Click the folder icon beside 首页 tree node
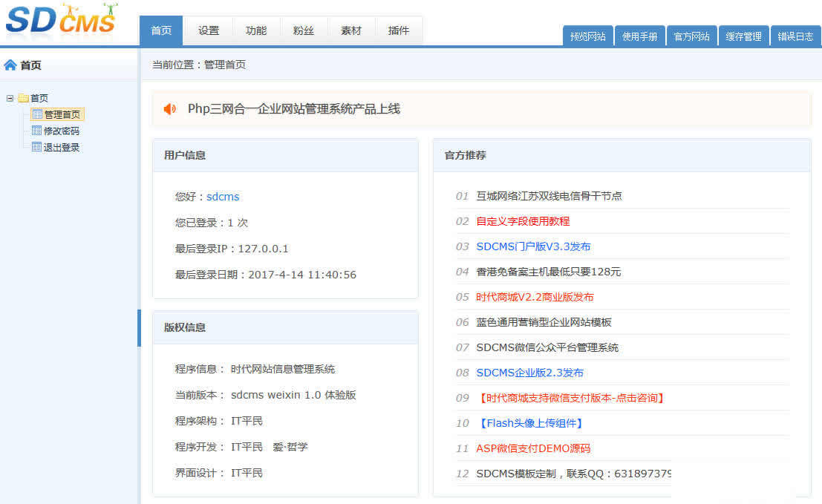Viewport: 822px width, 504px height. click(23, 98)
